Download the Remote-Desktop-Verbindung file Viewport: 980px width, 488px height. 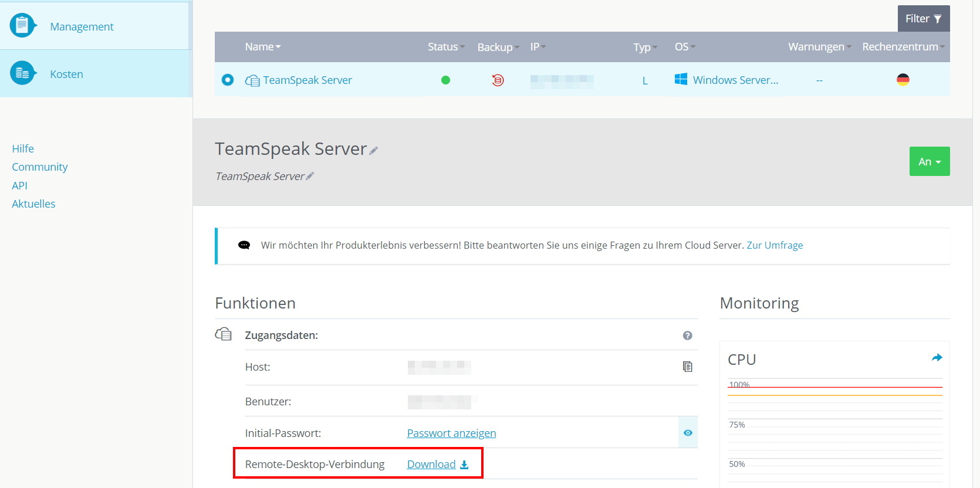(x=431, y=464)
